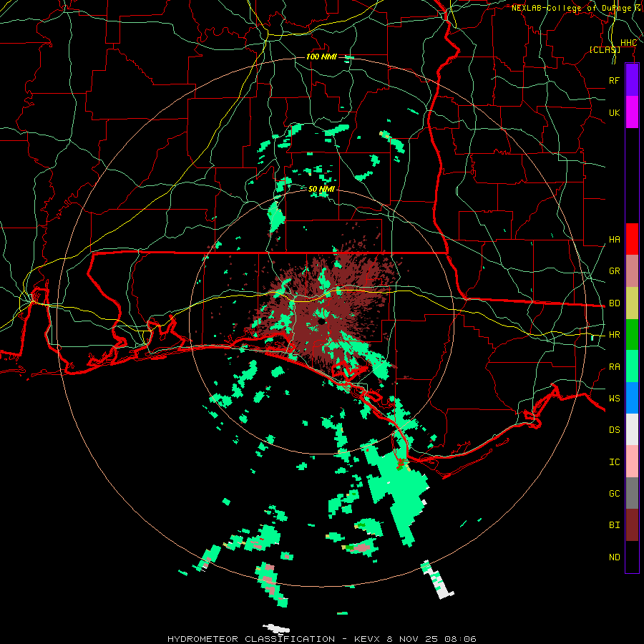Viewport: 644px width, 644px height.
Task: Click the RF purple legend swatch
Action: [632, 80]
